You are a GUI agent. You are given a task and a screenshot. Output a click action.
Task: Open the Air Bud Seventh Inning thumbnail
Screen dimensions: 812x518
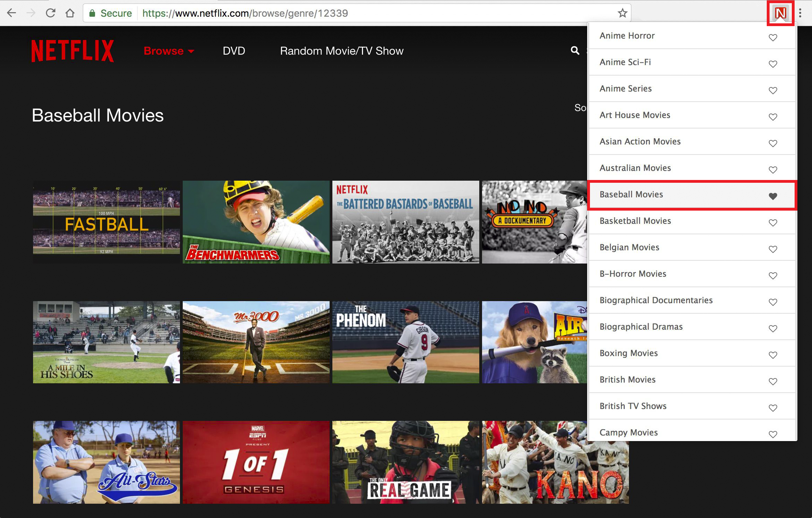coord(535,342)
